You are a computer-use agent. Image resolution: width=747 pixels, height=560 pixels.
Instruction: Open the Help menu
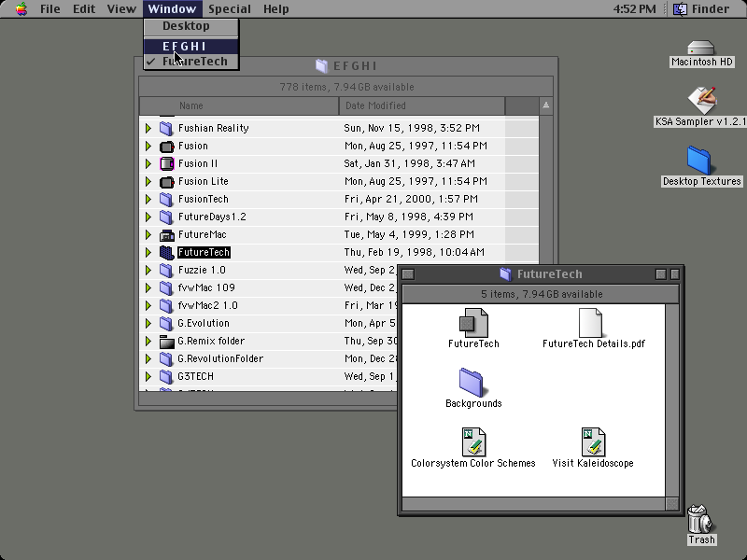point(275,9)
